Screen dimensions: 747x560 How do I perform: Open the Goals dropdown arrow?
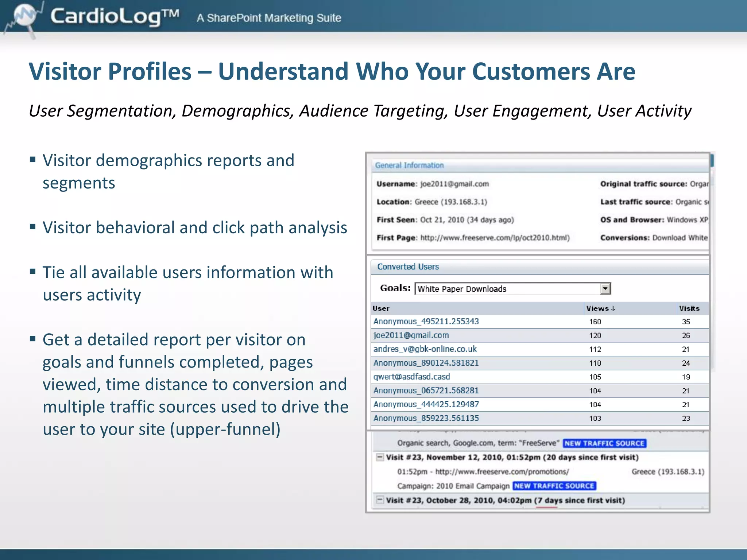tap(605, 289)
